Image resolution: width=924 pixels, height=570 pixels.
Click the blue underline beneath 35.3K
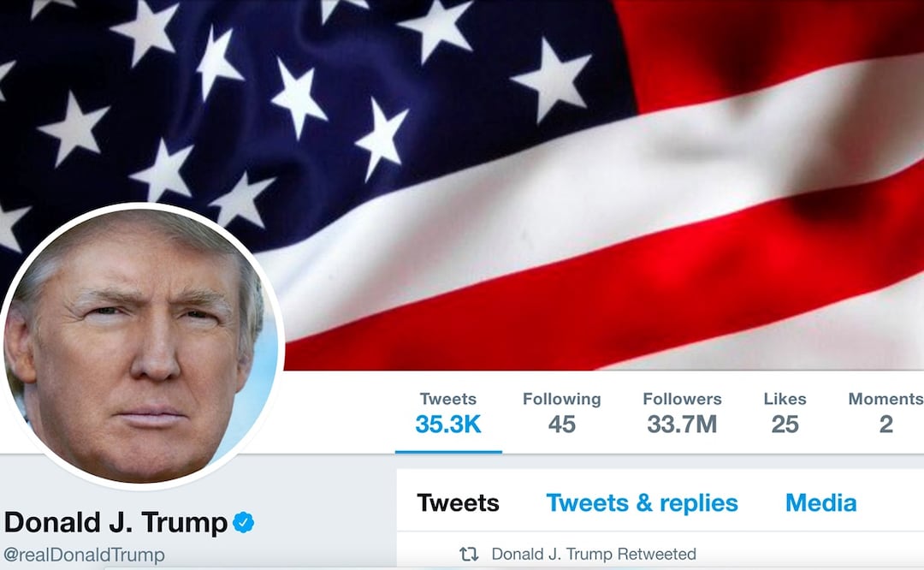click(448, 452)
